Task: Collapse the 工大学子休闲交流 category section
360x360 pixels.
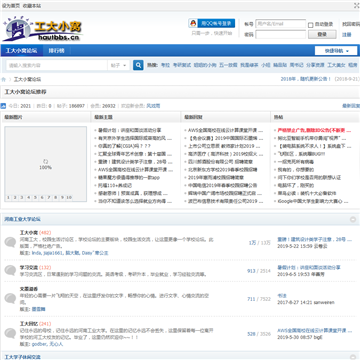Action: [x=353, y=356]
